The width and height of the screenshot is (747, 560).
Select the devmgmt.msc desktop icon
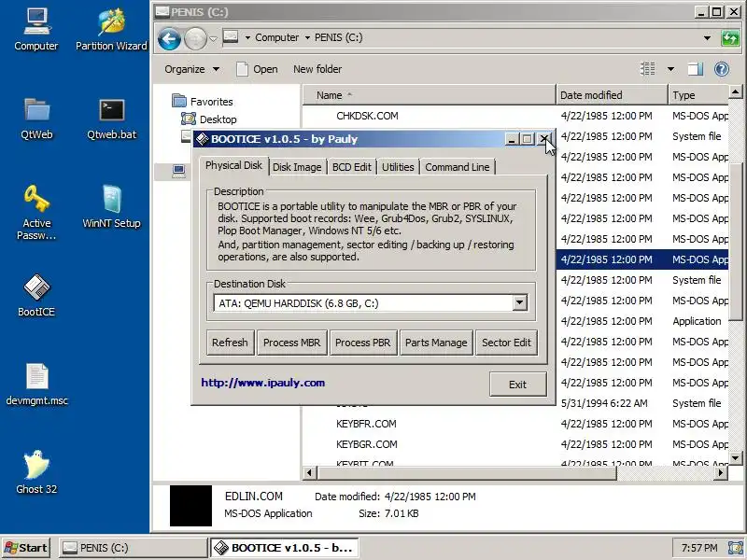point(36,384)
